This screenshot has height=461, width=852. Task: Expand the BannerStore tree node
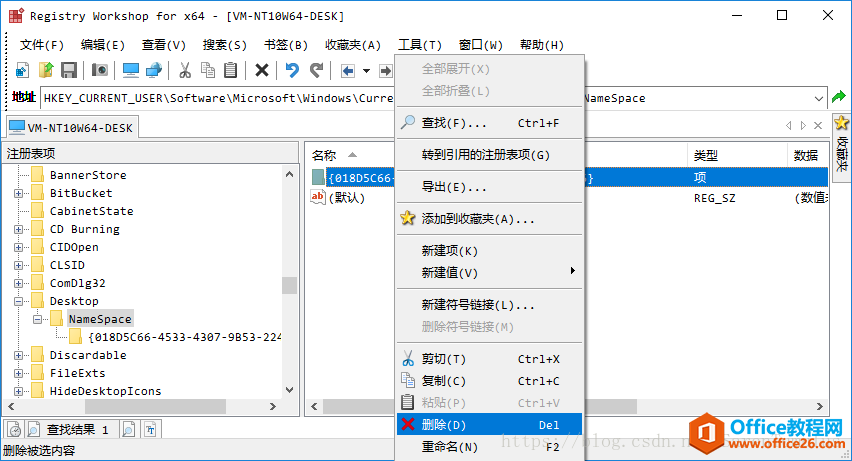tap(19, 175)
